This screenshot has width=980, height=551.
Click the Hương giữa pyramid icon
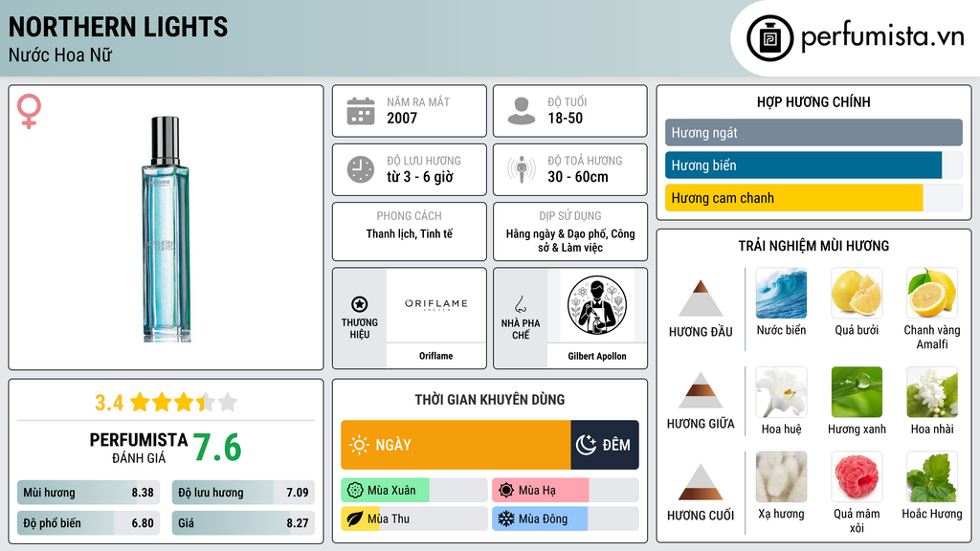701,390
